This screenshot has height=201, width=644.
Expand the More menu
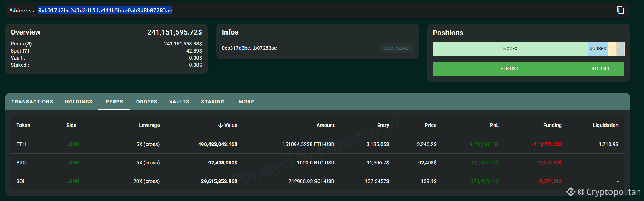click(246, 102)
